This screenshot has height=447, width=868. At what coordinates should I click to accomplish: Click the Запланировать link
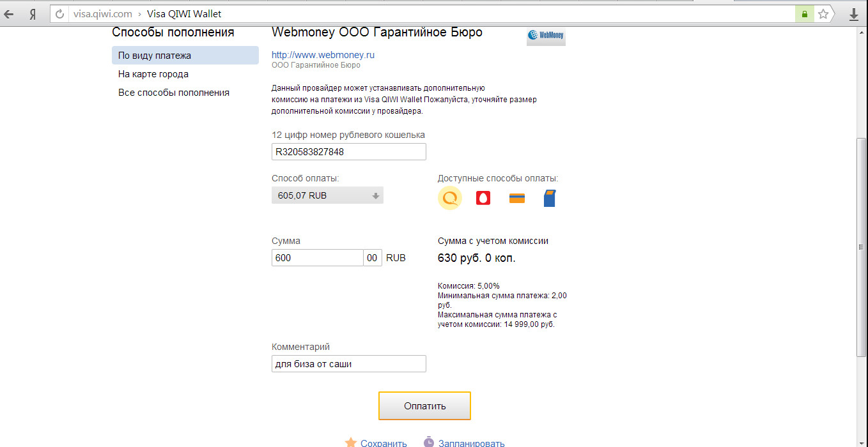(x=472, y=443)
